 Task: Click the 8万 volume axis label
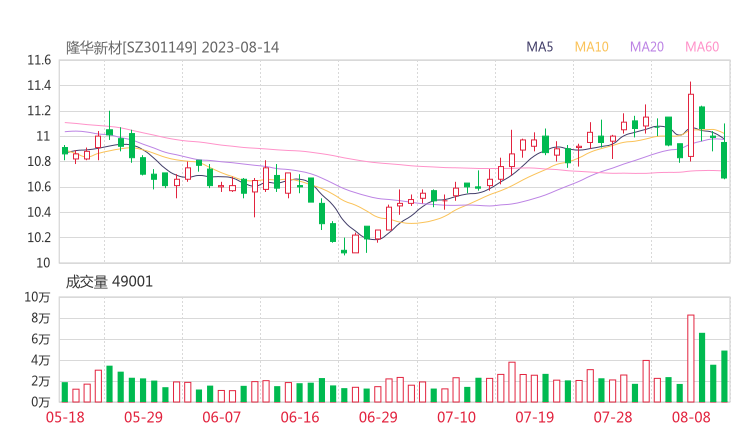[x=41, y=318]
